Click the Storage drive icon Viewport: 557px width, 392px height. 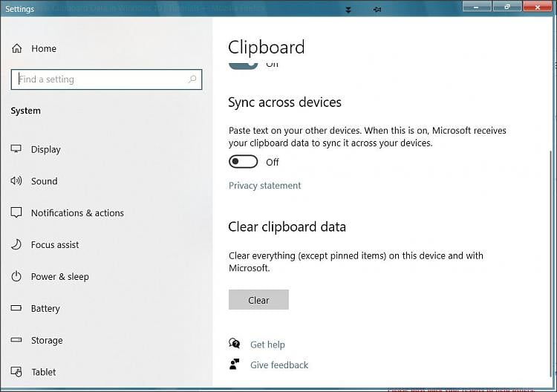tap(16, 341)
